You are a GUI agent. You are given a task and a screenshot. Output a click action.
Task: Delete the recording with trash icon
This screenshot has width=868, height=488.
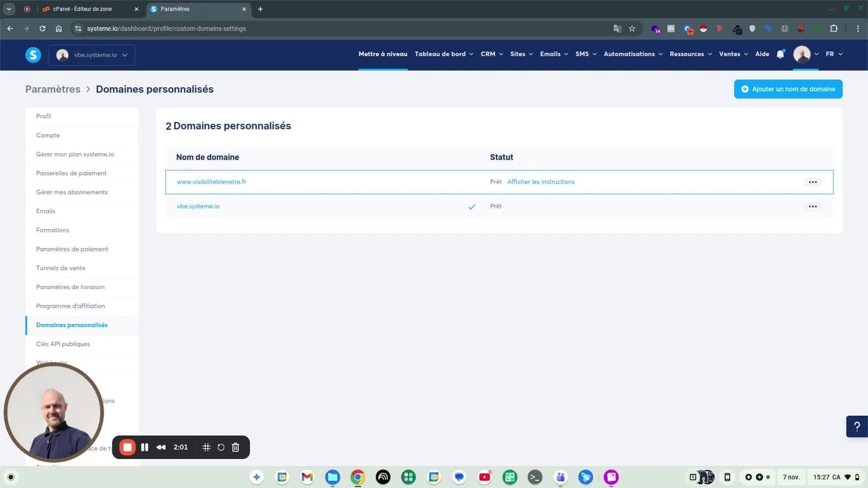coord(236,447)
